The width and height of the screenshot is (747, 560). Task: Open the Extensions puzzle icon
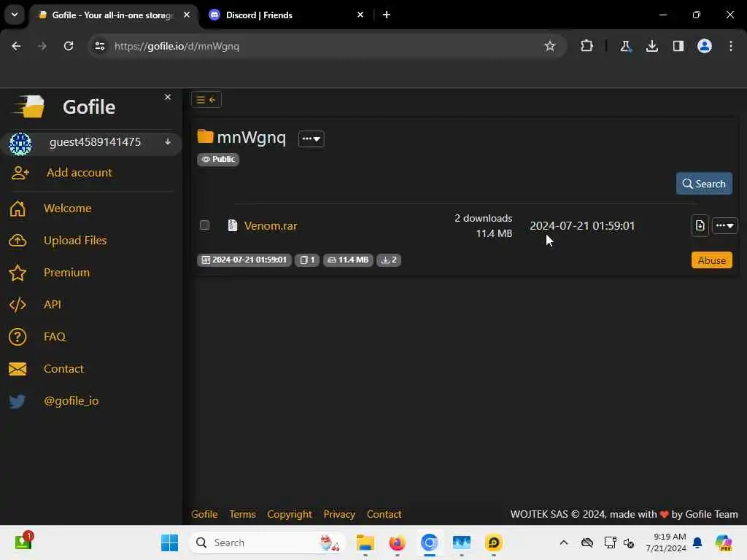[x=587, y=46]
